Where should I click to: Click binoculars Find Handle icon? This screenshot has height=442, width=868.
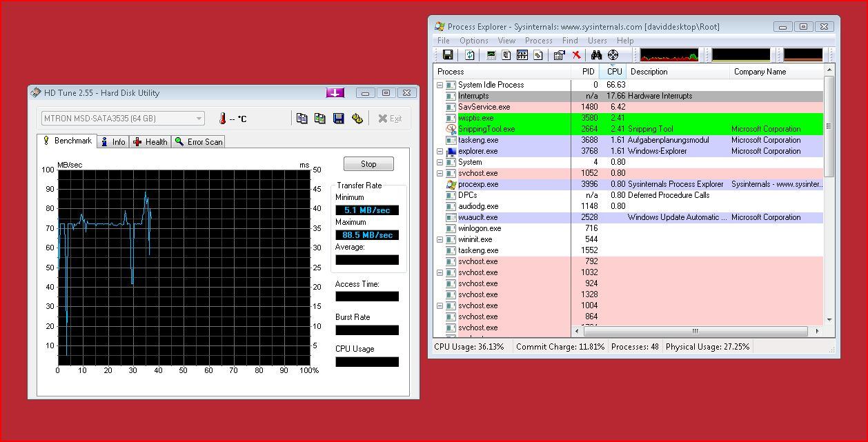coord(596,55)
